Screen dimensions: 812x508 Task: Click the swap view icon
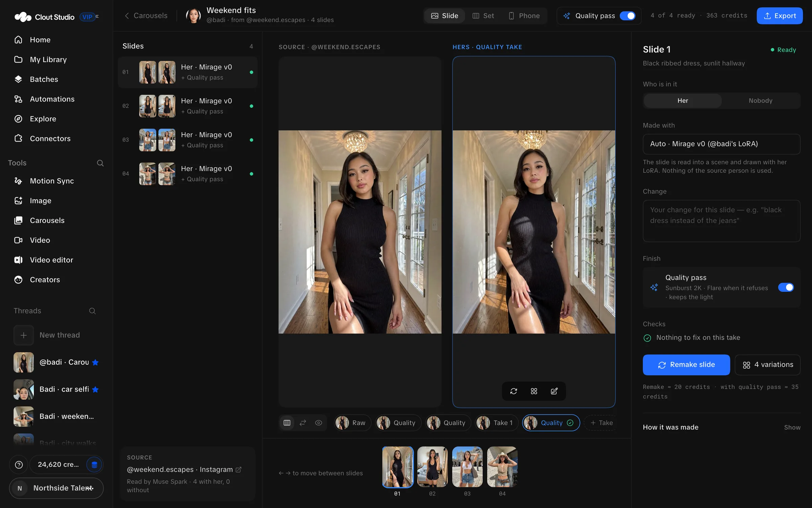[x=303, y=423]
